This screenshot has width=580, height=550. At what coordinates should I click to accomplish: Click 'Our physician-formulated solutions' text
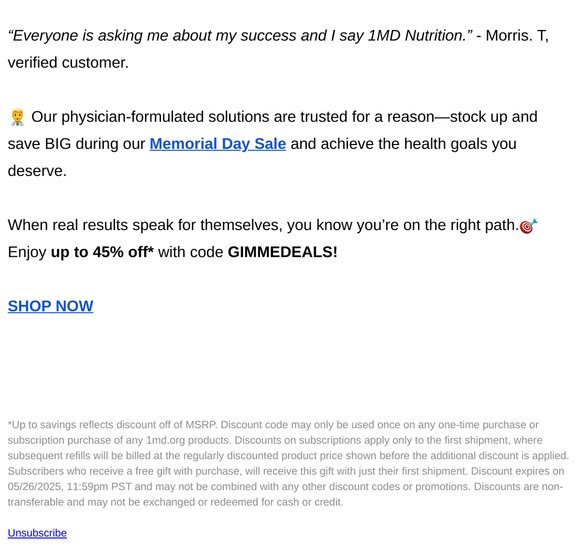click(150, 117)
